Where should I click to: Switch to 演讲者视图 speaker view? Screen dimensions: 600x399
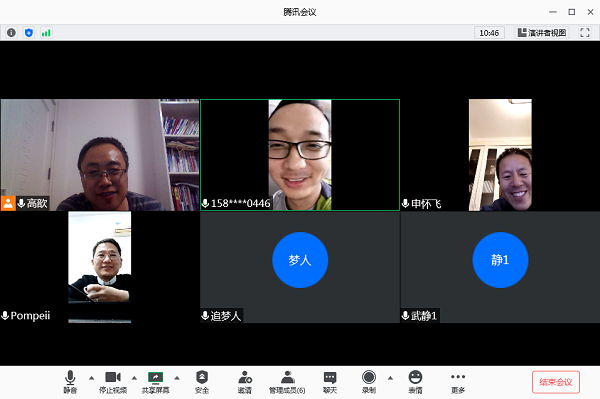541,33
